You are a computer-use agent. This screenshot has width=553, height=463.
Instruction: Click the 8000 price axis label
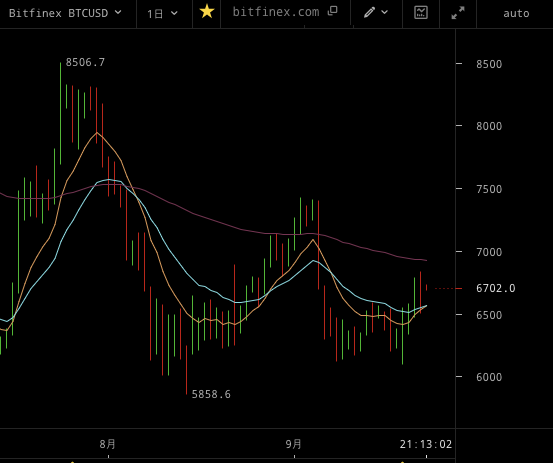coord(489,126)
